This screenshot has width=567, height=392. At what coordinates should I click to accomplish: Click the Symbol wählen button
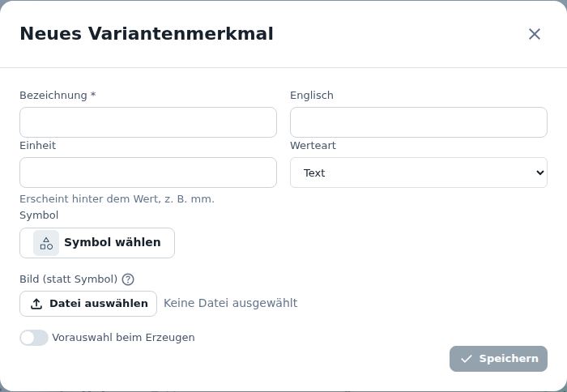coord(97,243)
